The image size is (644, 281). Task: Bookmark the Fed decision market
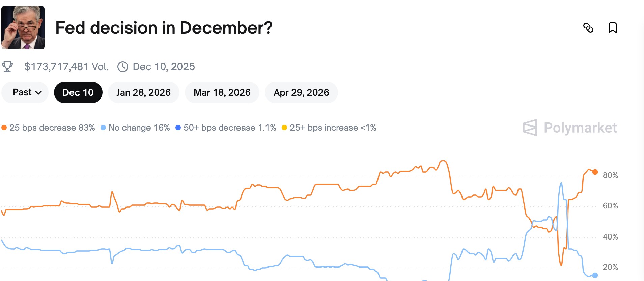613,28
